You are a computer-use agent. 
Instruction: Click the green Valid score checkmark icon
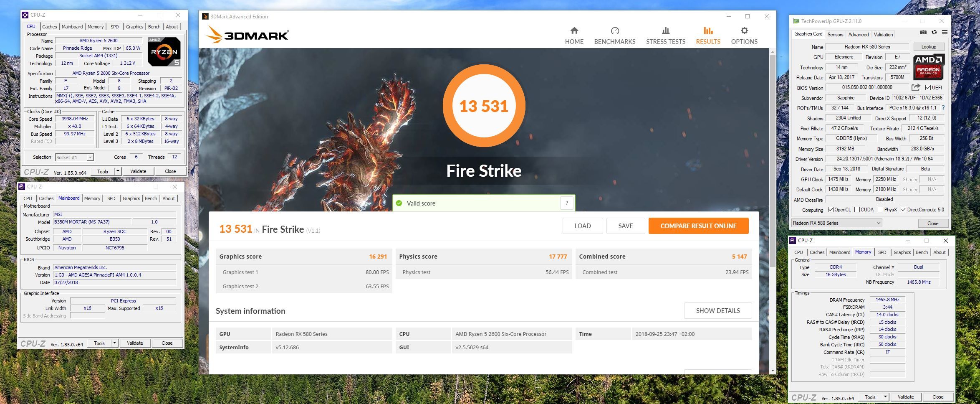tap(399, 203)
